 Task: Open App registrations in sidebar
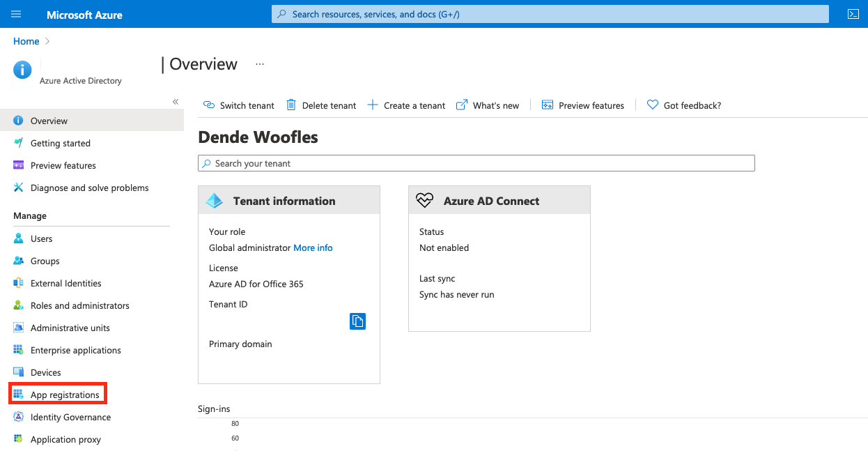[x=65, y=395]
